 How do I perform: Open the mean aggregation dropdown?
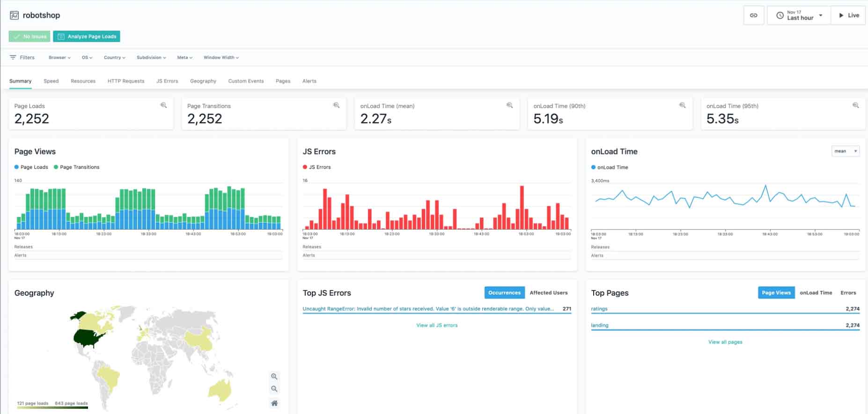[846, 151]
